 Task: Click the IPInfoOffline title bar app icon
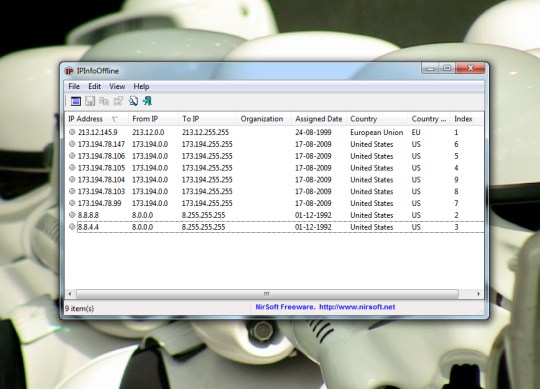point(69,71)
